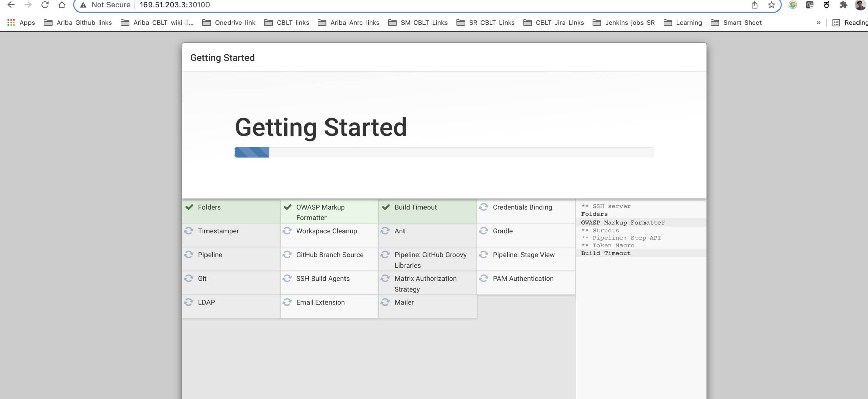Expand hidden bookmarks with double chevron
This screenshot has height=399, width=868.
click(x=818, y=23)
